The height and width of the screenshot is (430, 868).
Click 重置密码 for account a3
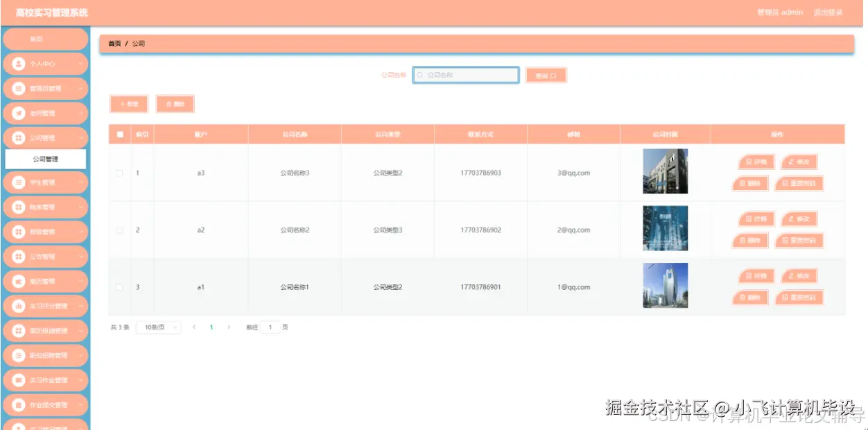(x=799, y=184)
